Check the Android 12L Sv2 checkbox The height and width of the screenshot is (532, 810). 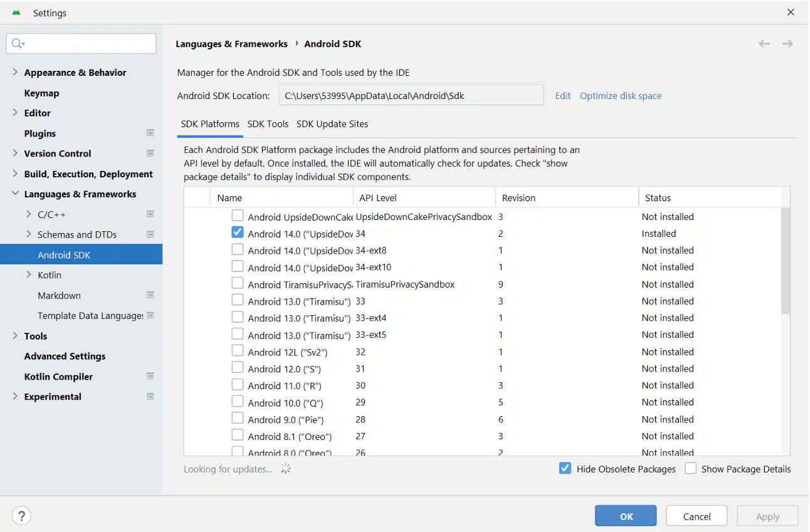pos(238,351)
